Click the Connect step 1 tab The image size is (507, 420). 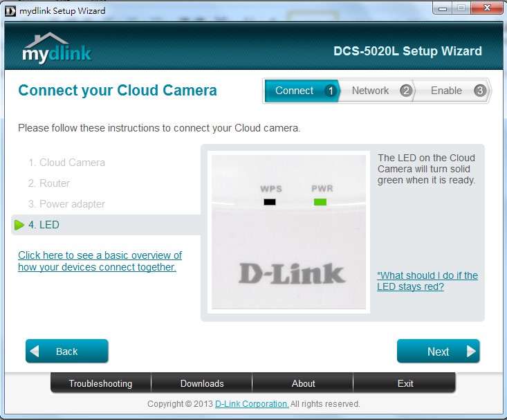(x=302, y=91)
